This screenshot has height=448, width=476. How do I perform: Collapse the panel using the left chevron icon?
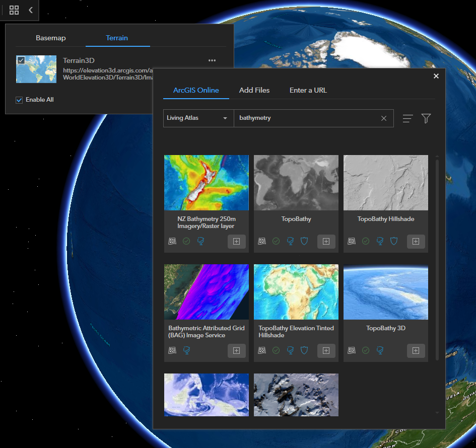pyautogui.click(x=30, y=10)
